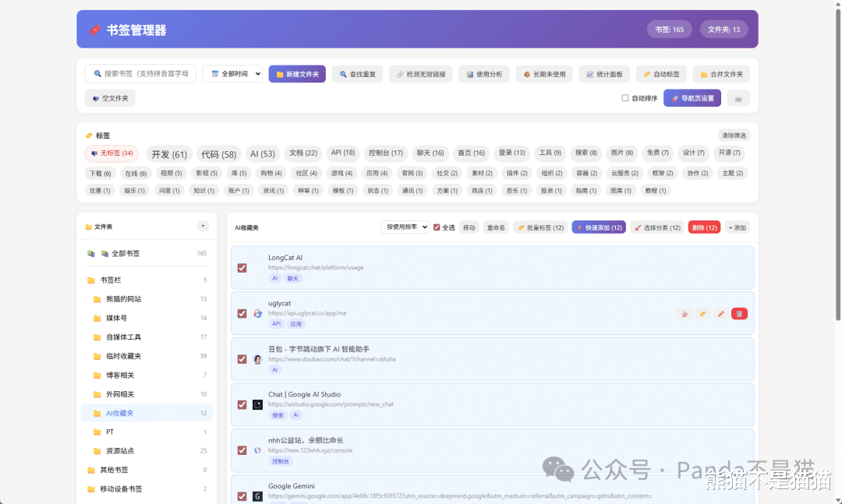842x504 pixels.
Task: Open the 全部时间 time dropdown
Action: tap(232, 74)
